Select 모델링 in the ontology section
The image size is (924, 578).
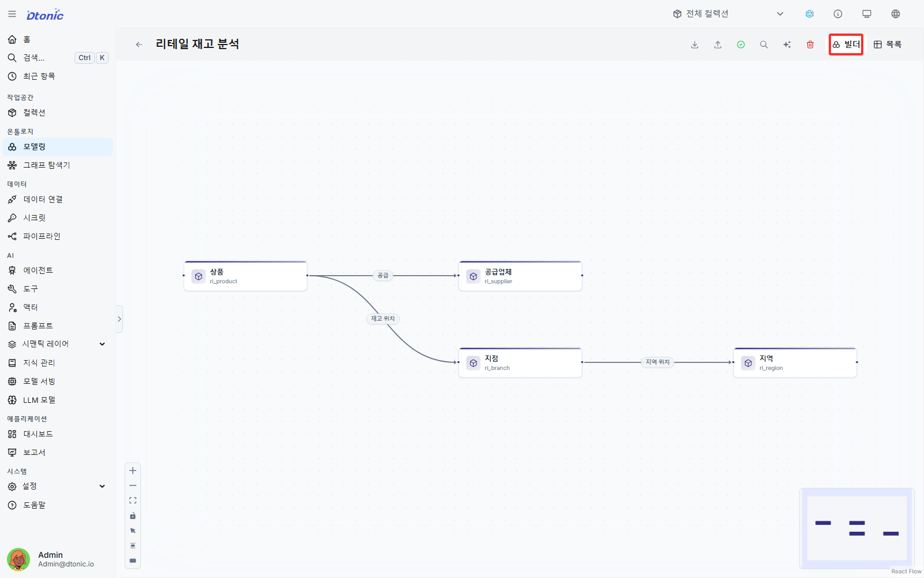click(58, 147)
